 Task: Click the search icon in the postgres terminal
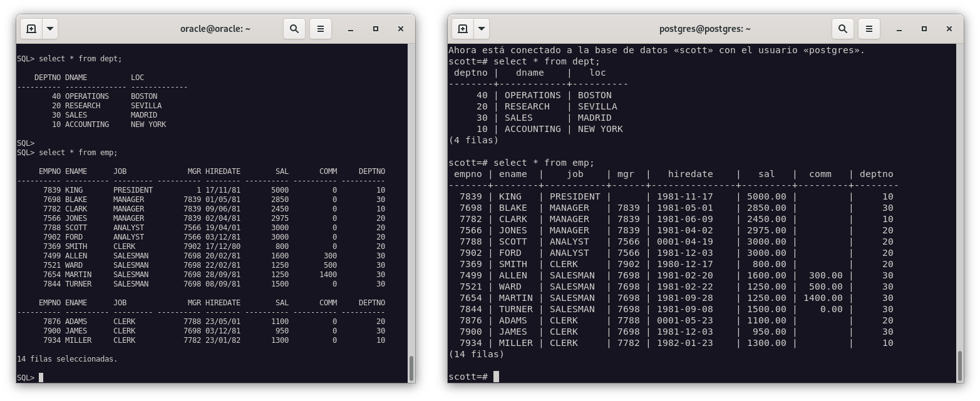pos(843,29)
